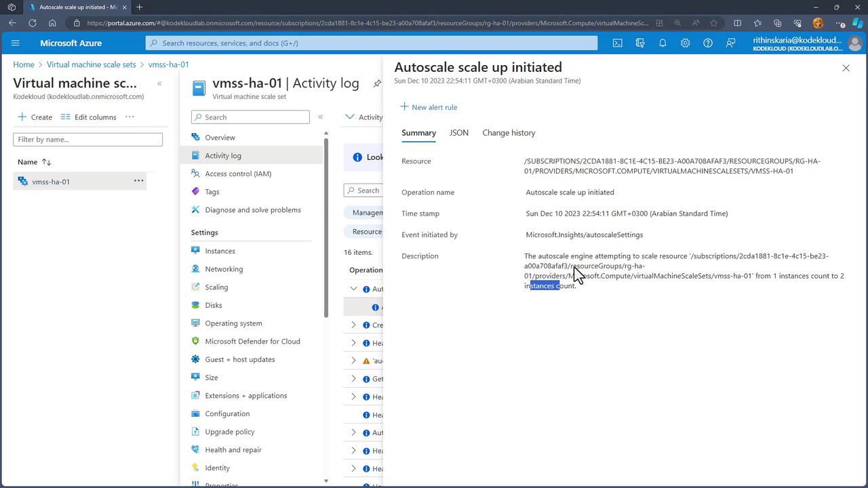
Task: Open a new browser tab
Action: pos(139,7)
